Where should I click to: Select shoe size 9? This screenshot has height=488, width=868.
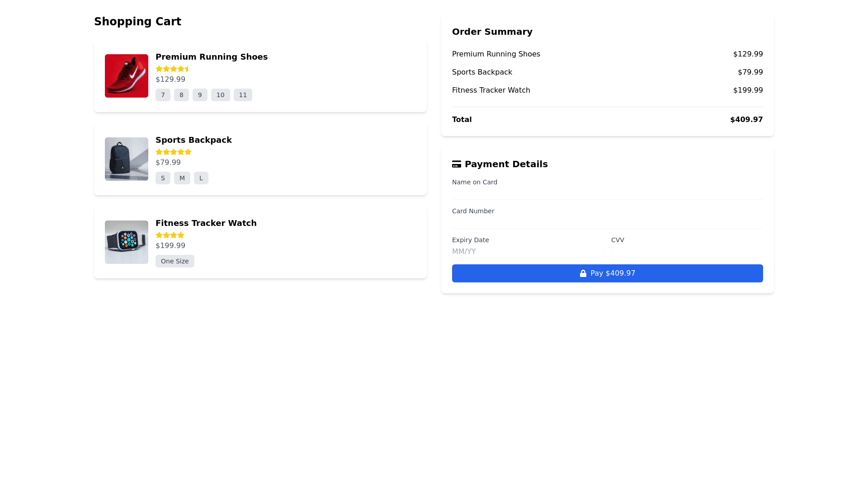(x=200, y=95)
